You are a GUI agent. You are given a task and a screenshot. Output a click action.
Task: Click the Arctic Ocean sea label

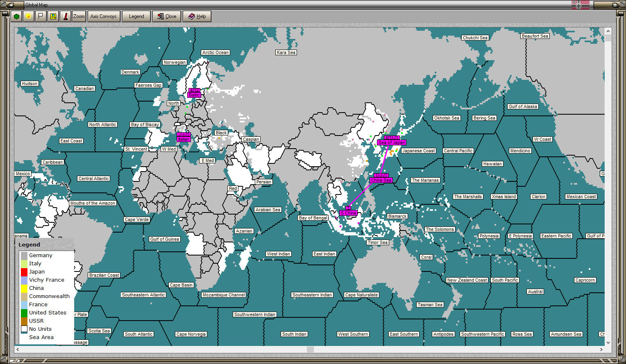[215, 52]
